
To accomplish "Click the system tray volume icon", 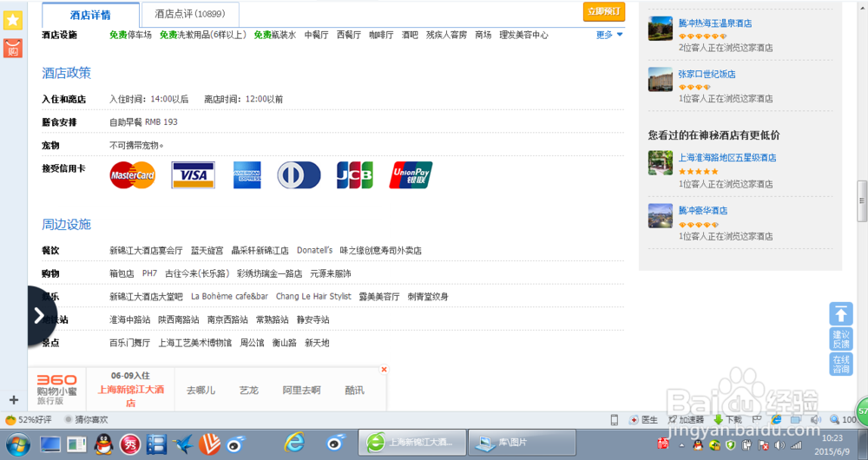I will click(779, 445).
